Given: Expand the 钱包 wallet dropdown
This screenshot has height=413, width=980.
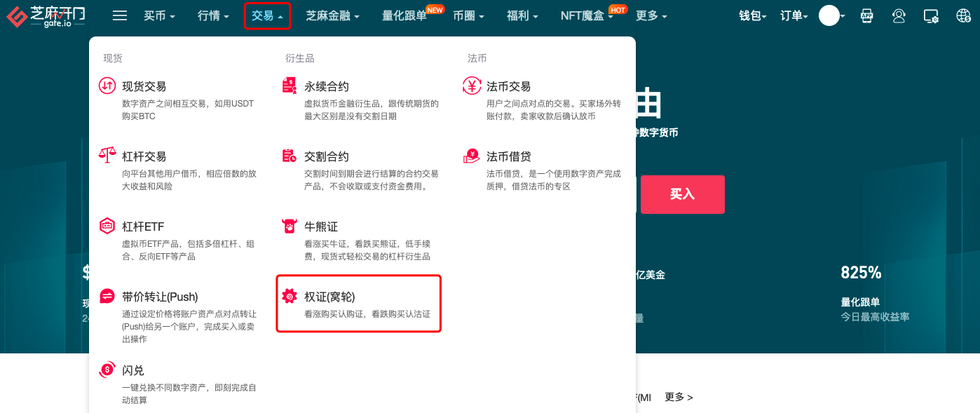Looking at the screenshot, I should 753,15.
